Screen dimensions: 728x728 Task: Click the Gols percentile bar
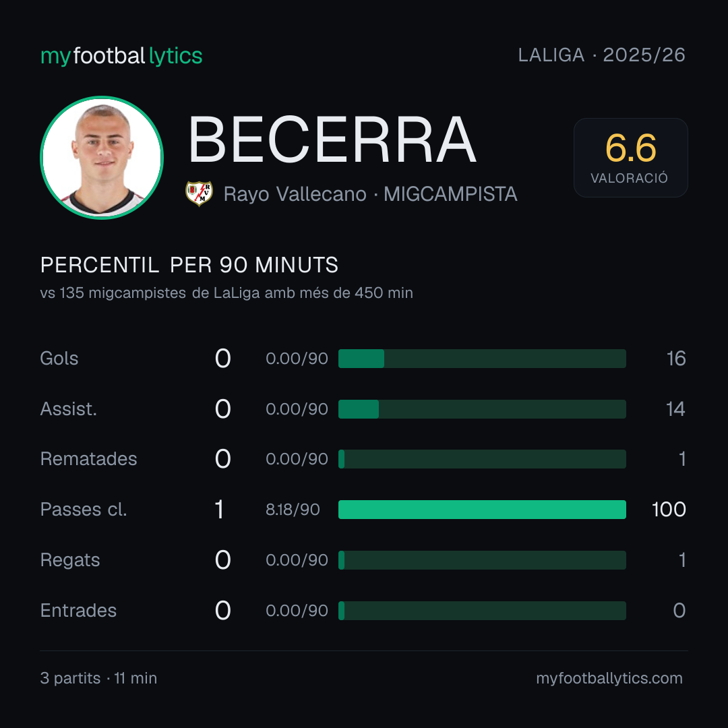pos(482,359)
